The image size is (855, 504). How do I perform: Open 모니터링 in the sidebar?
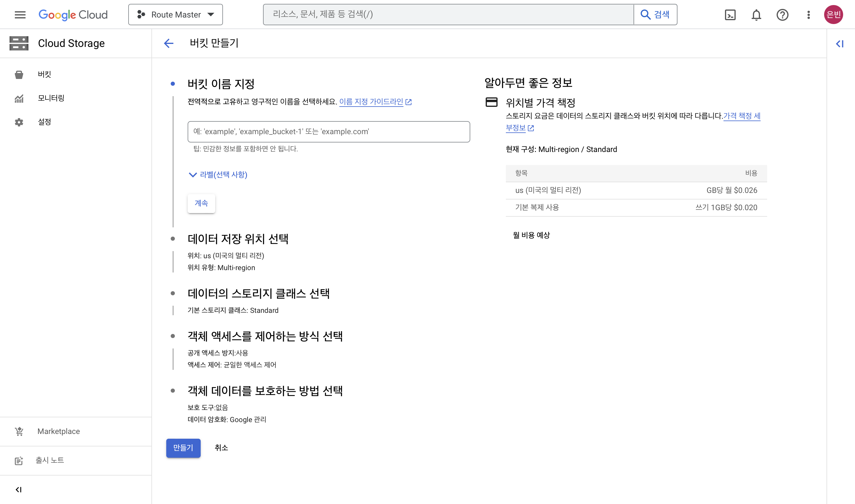click(x=51, y=98)
